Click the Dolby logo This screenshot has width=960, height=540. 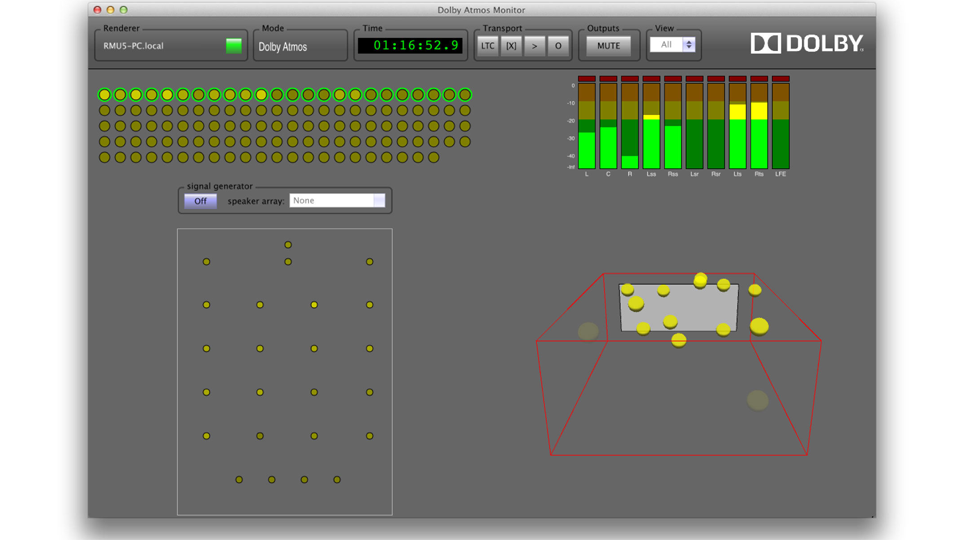[x=807, y=43]
